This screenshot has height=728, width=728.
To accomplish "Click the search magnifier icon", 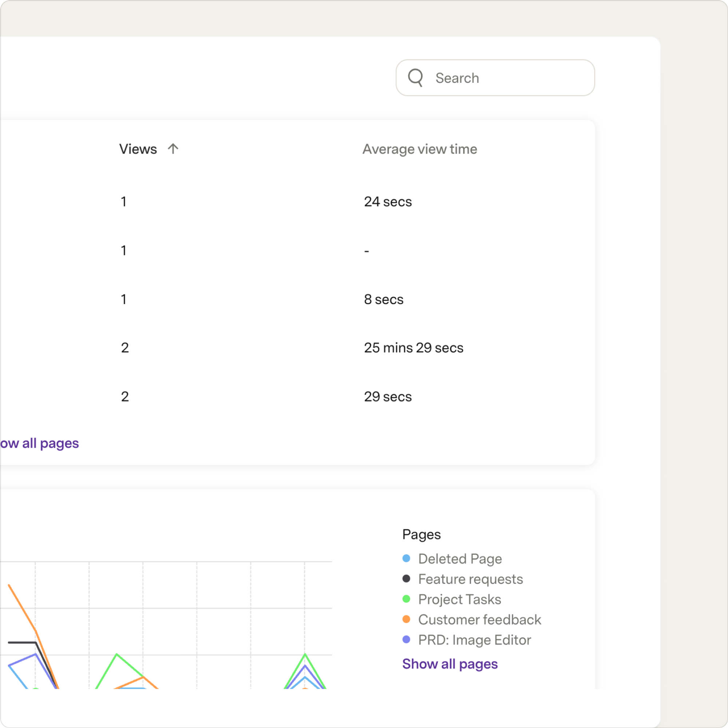I will pos(415,78).
